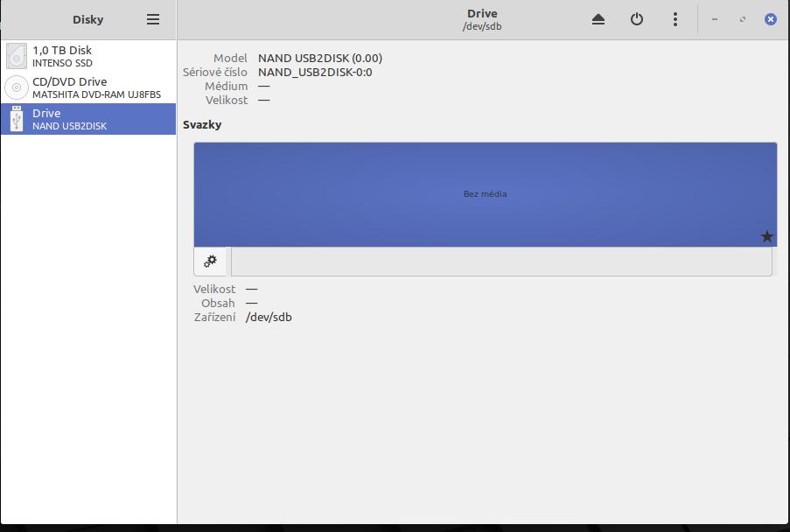
Task: Minimize the Disks window
Action: tap(715, 19)
